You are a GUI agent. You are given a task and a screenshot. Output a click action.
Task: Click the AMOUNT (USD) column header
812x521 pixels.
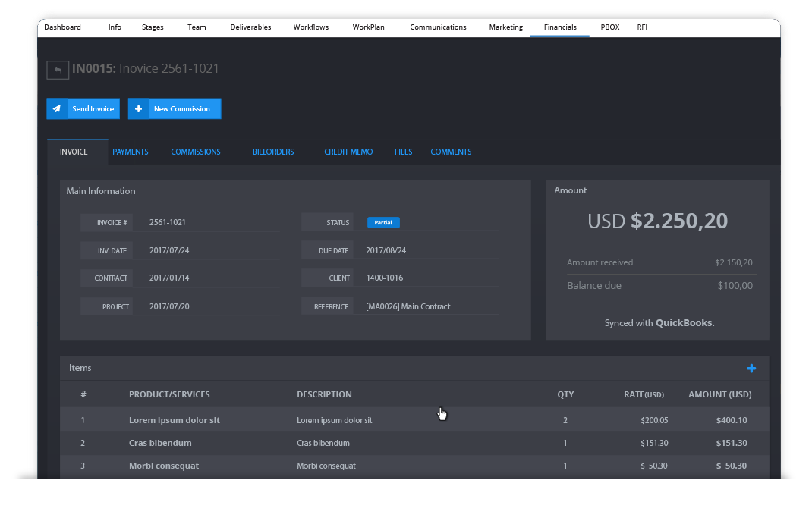click(720, 394)
